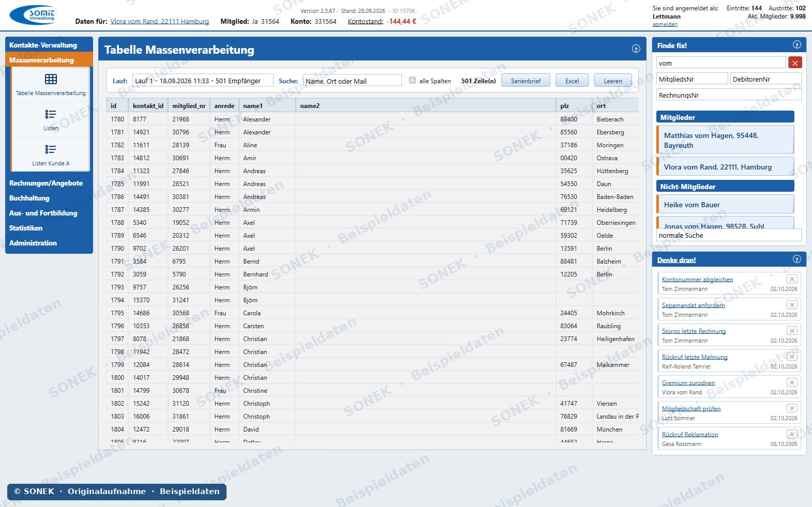Viewport: 812px width, 507px height.
Task: Focus the MitgliedsNr input field
Action: click(692, 79)
